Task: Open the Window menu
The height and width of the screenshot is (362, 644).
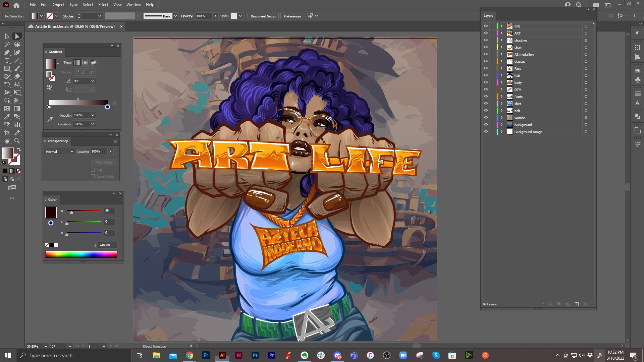Action: [x=133, y=5]
